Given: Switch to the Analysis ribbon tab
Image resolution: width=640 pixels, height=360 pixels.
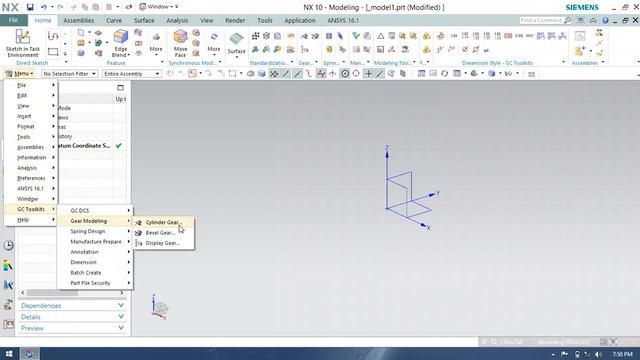Looking at the screenshot, I should tap(177, 20).
